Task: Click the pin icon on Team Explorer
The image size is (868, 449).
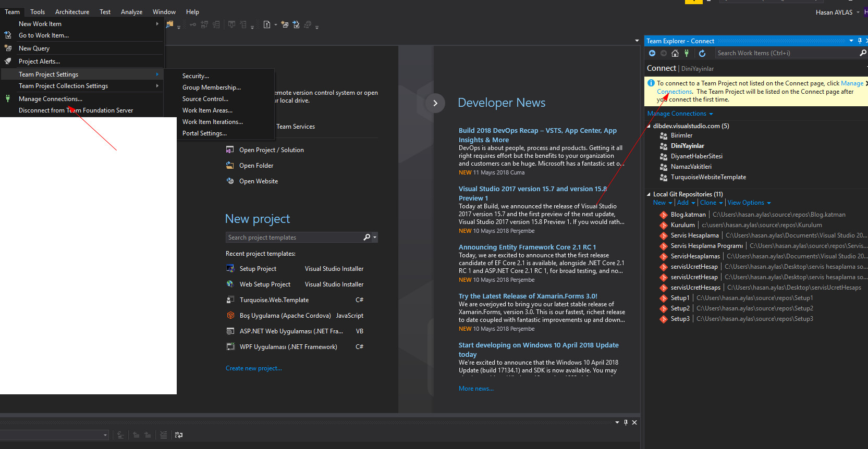Action: click(860, 41)
